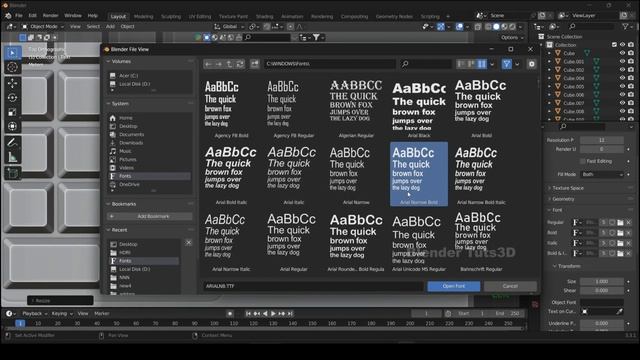Expand Geometry panel
This screenshot has height=360, width=640.
point(563,199)
